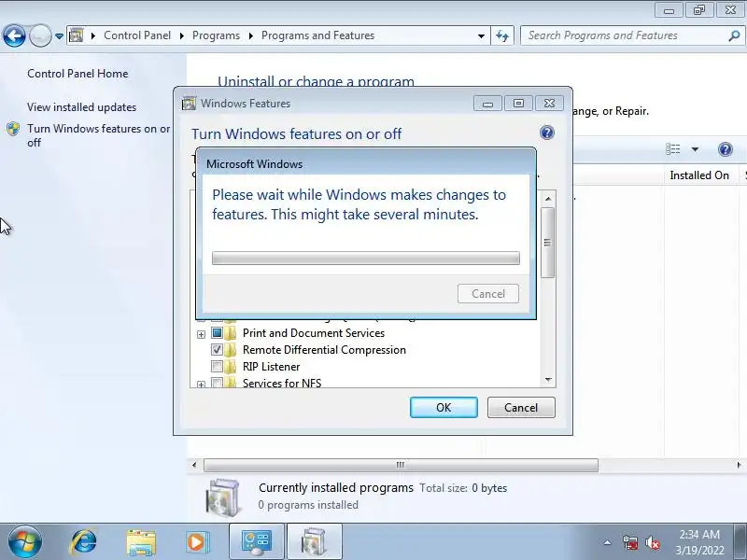Select Control Panel breadcrumb

click(x=137, y=35)
